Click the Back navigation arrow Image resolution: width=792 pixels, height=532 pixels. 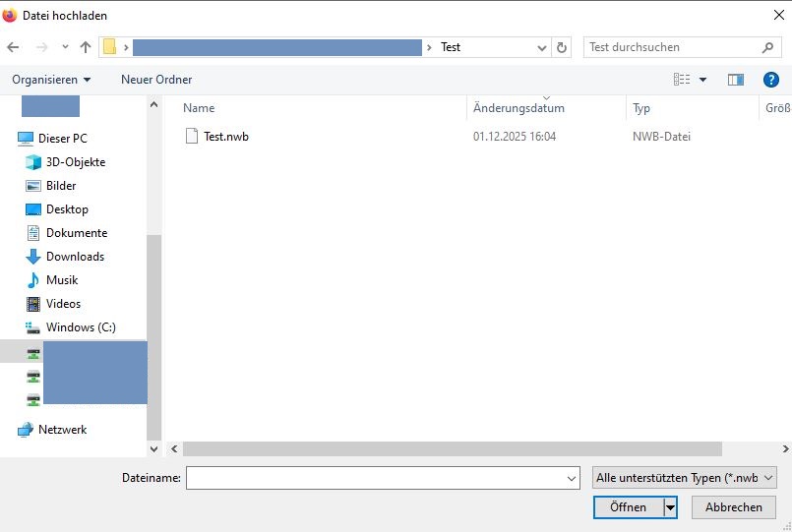click(14, 47)
